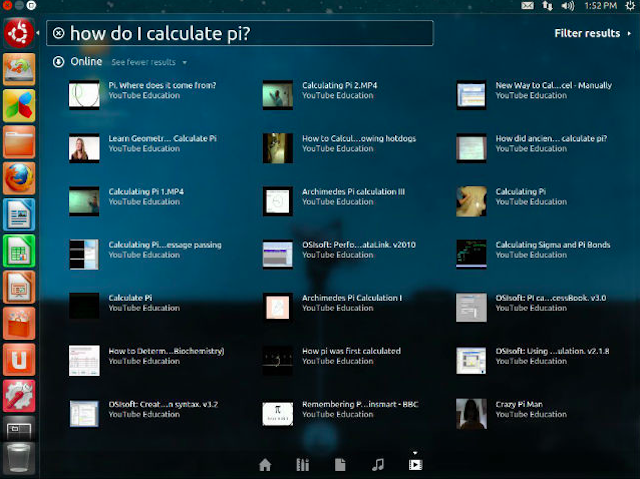
Task: Switch to the Applications lens icon
Action: click(x=302, y=464)
